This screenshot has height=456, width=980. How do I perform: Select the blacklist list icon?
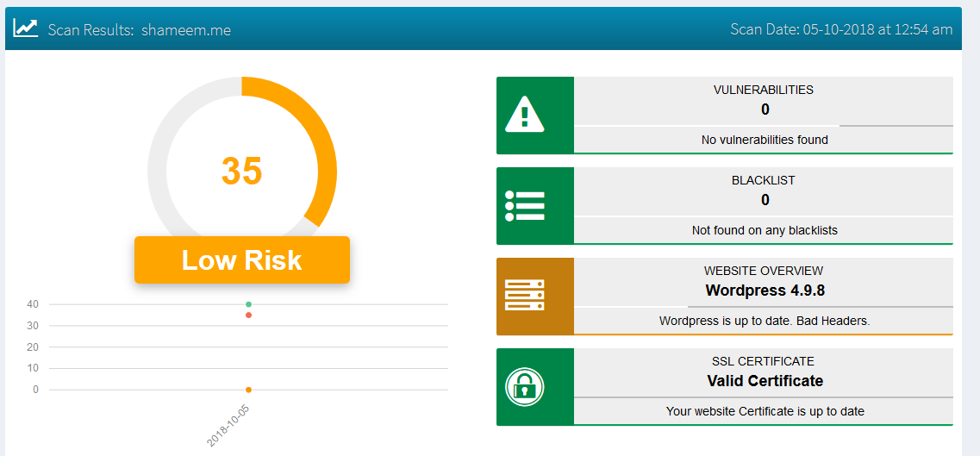tap(524, 205)
